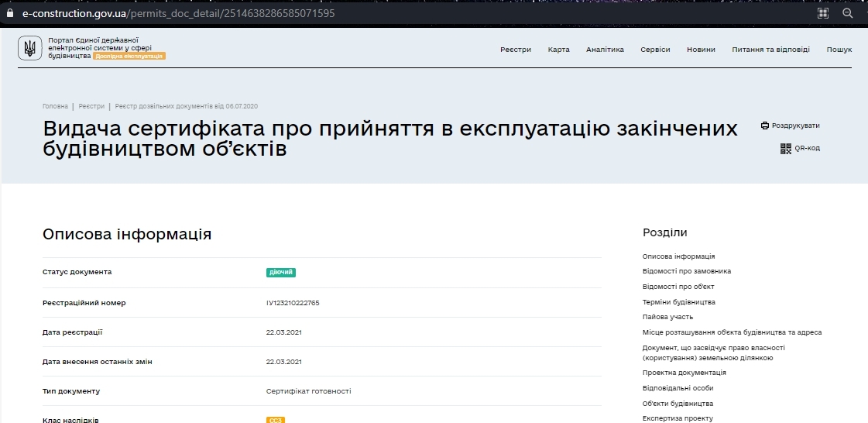Go to Головна breadcrumb
Image resolution: width=868 pixels, height=423 pixels.
pyautogui.click(x=55, y=106)
